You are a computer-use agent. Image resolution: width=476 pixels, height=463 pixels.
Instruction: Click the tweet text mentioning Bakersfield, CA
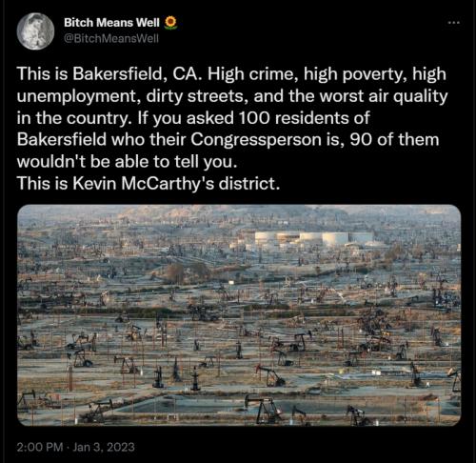tap(232, 129)
